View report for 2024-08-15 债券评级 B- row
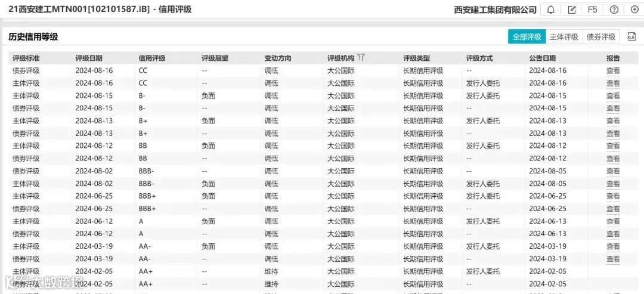This screenshot has height=294, width=644. [x=613, y=109]
